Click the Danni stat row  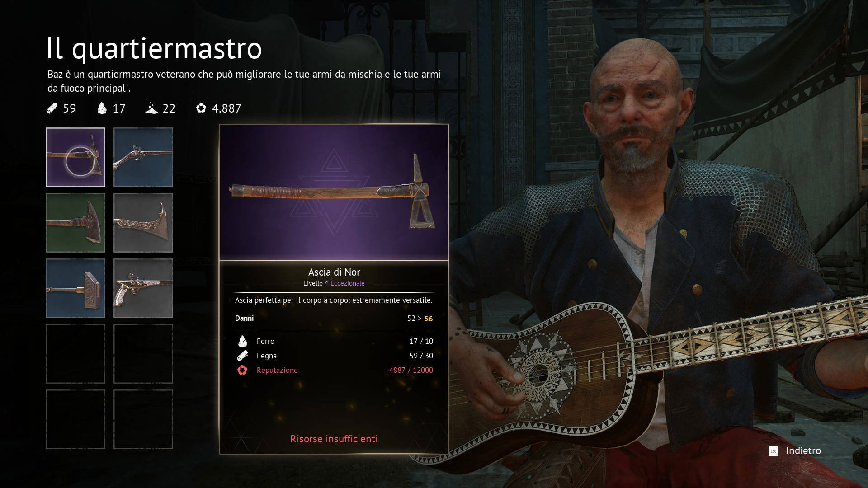point(334,318)
